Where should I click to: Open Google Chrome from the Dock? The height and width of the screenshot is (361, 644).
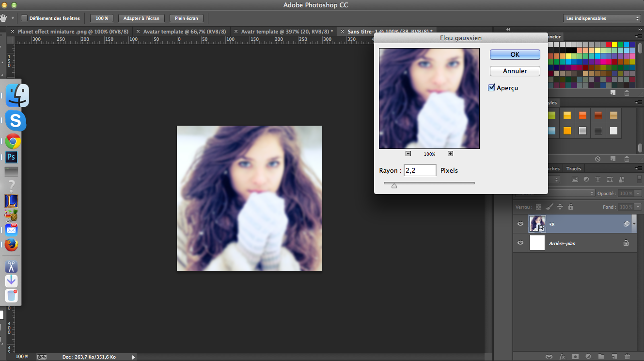pos(13,142)
